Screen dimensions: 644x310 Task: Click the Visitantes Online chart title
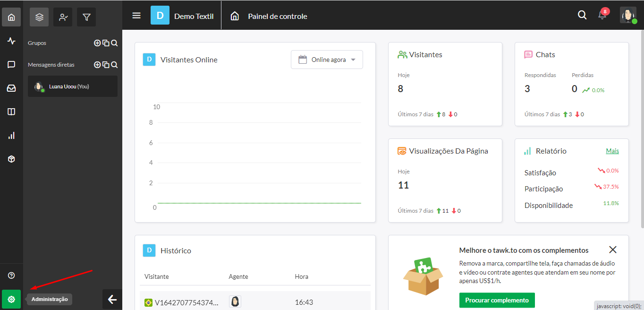(189, 60)
